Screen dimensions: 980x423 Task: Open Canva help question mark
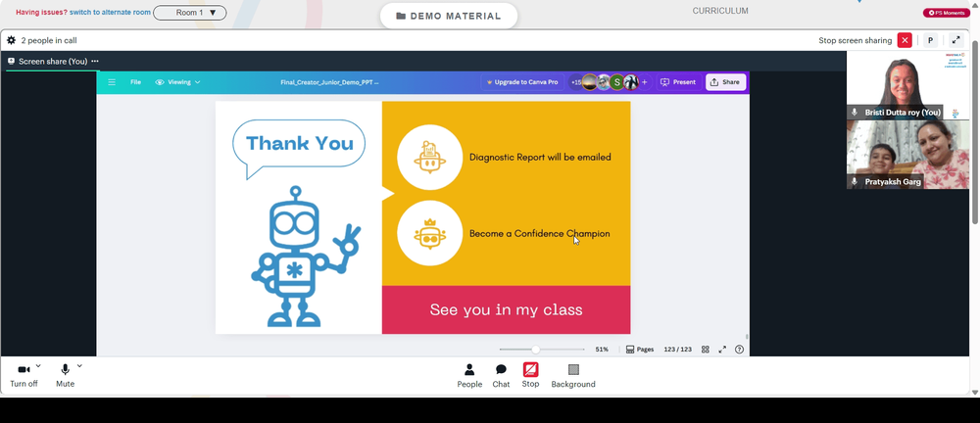(x=739, y=350)
